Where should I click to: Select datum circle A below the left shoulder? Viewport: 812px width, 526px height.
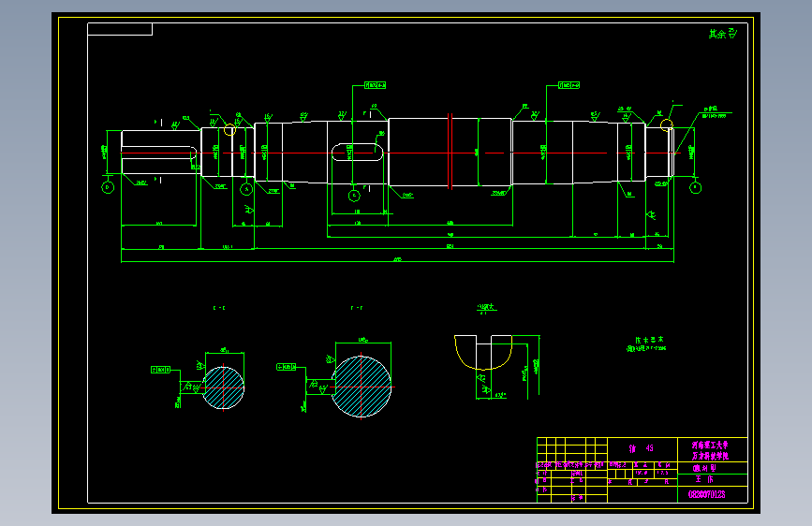(246, 189)
